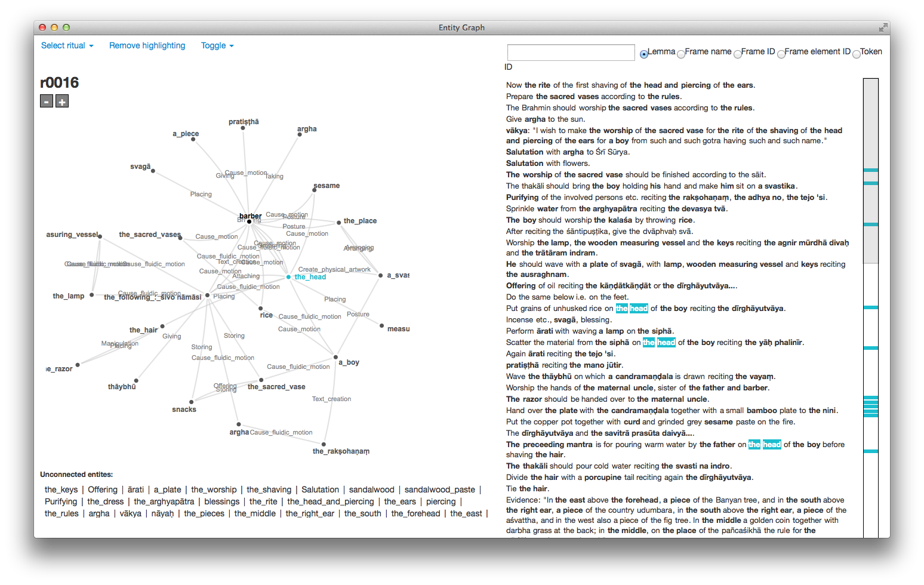Click vākya unconnected entity

(130, 513)
